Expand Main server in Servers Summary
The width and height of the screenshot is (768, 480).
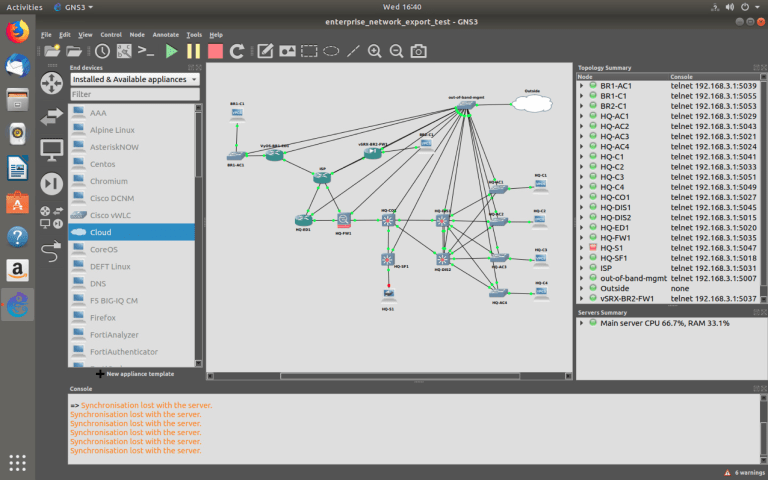581,323
